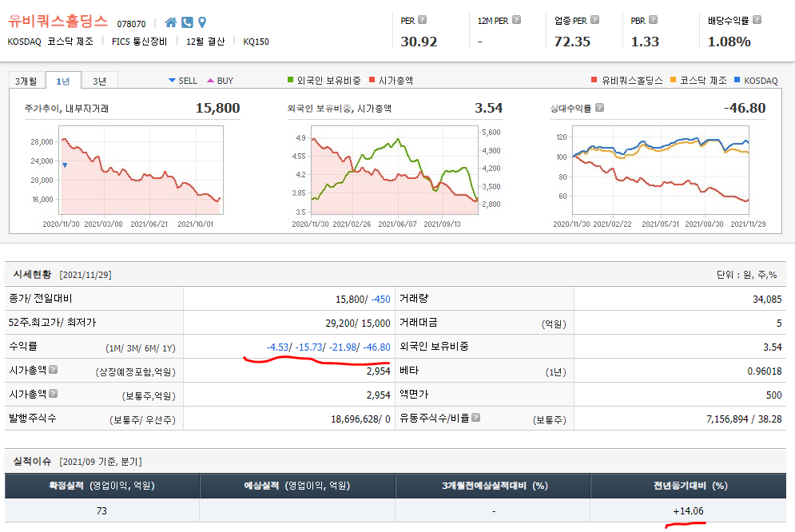Click the relative return value -46.80 above chart
Screen dimensions: 795x532
[745, 108]
